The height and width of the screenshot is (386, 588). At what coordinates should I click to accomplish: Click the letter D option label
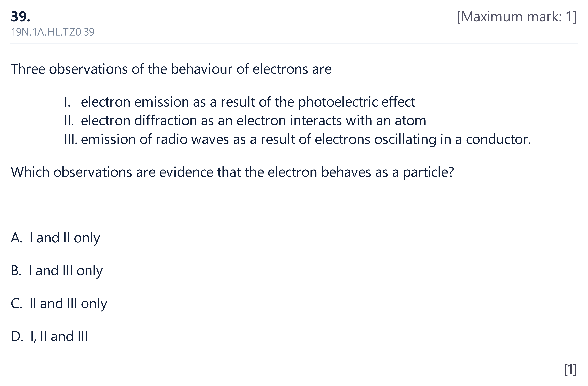(x=17, y=336)
